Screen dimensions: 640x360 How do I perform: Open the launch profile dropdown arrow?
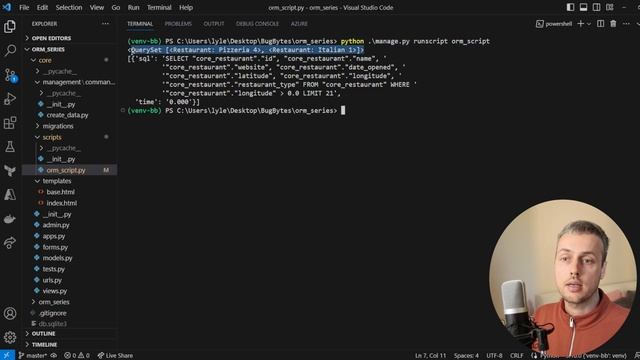[589, 24]
